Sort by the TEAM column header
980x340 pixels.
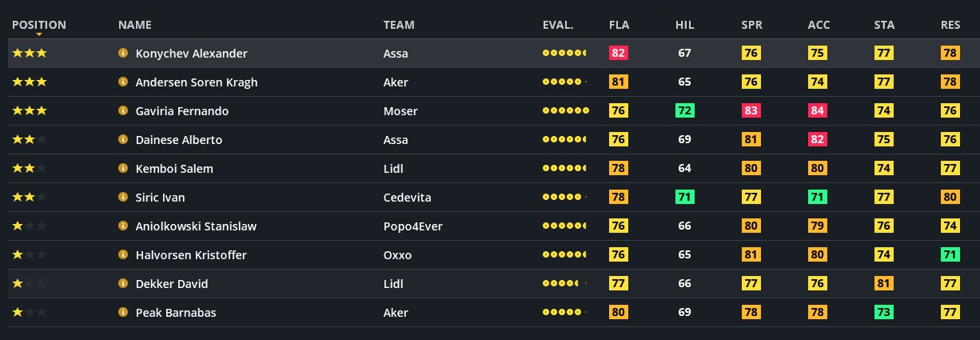click(399, 25)
